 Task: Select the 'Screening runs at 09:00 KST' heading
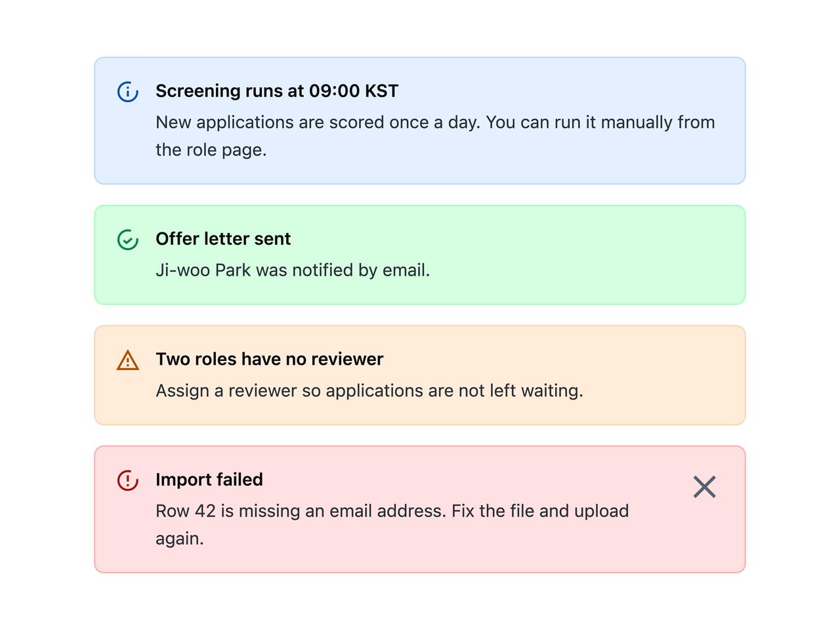coord(277,91)
